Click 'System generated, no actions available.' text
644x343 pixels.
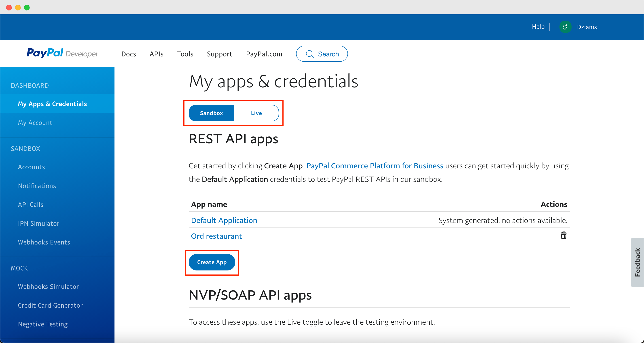pyautogui.click(x=503, y=220)
